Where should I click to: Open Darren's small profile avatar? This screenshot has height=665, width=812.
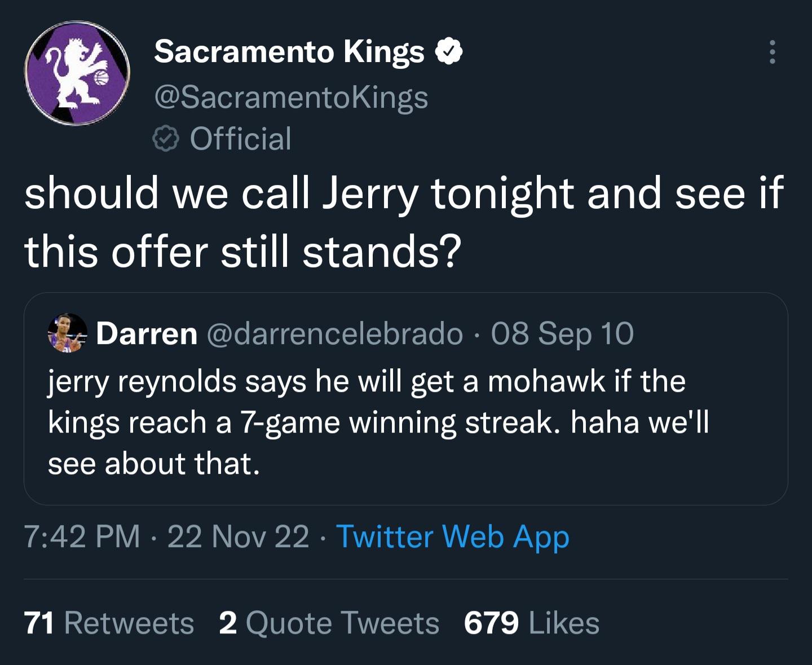point(68,333)
